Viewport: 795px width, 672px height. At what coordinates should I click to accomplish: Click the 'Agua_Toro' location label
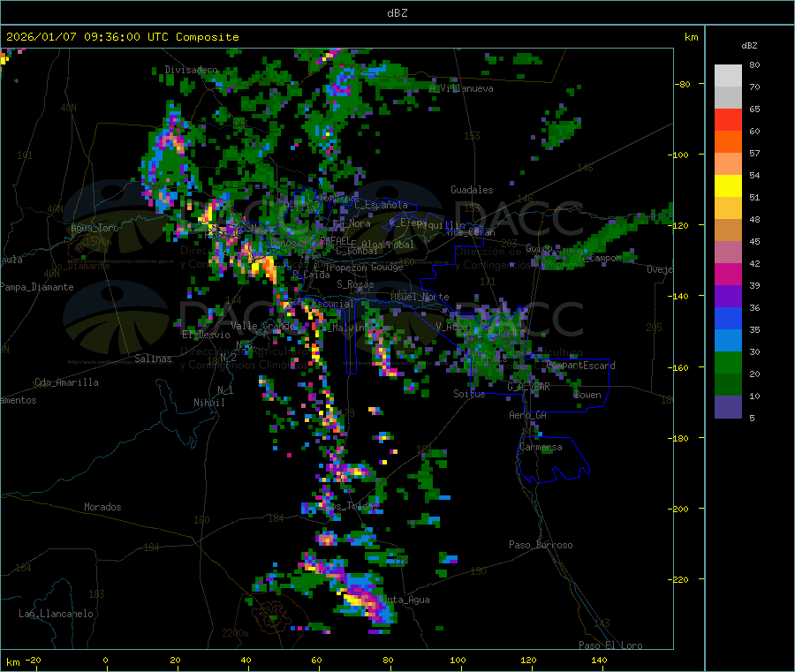[x=95, y=228]
